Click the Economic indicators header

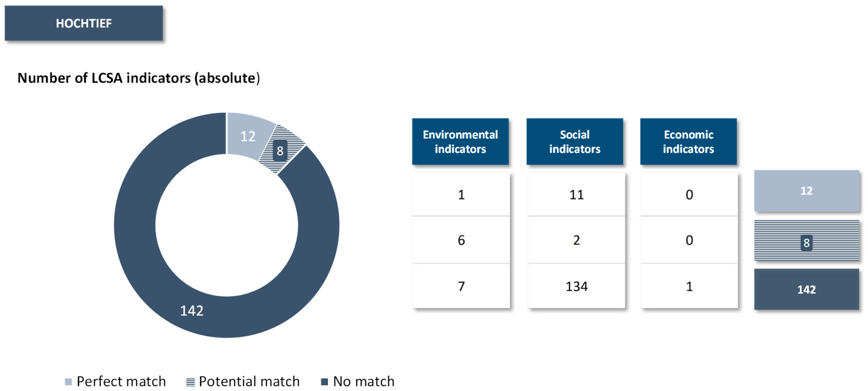point(688,141)
